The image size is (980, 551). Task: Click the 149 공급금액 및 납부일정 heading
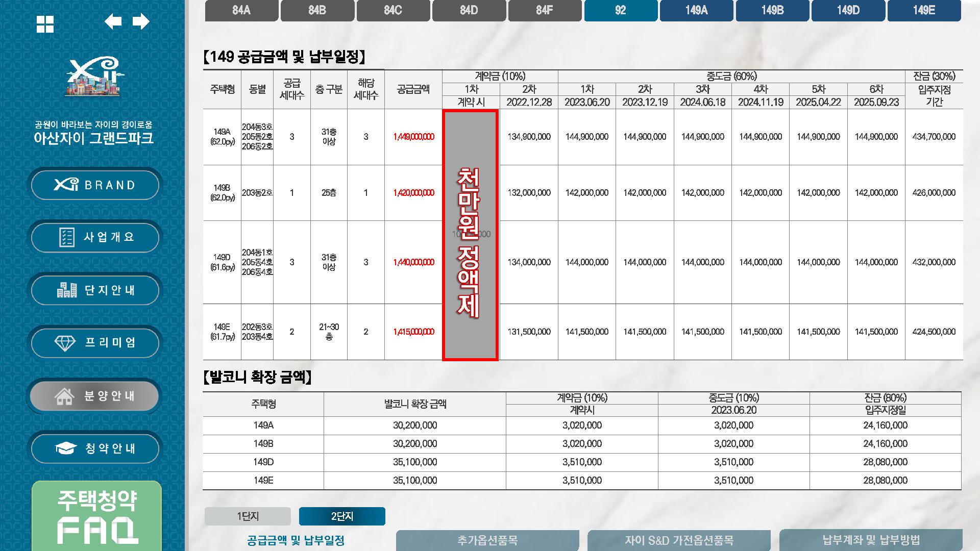[x=284, y=57]
